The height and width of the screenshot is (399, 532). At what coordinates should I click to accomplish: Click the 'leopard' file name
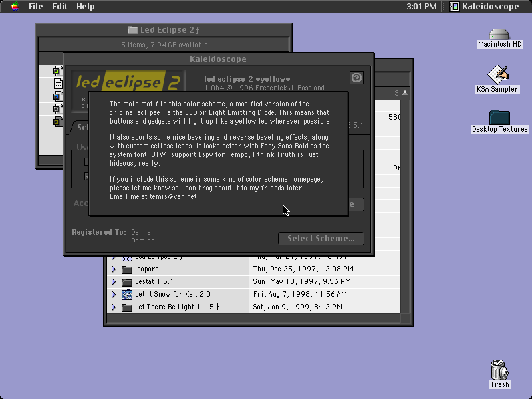146,269
